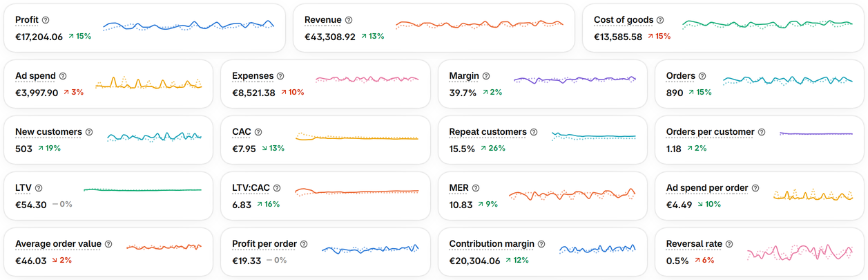Click the Ad spend per order help icon
The width and height of the screenshot is (868, 280).
(755, 188)
